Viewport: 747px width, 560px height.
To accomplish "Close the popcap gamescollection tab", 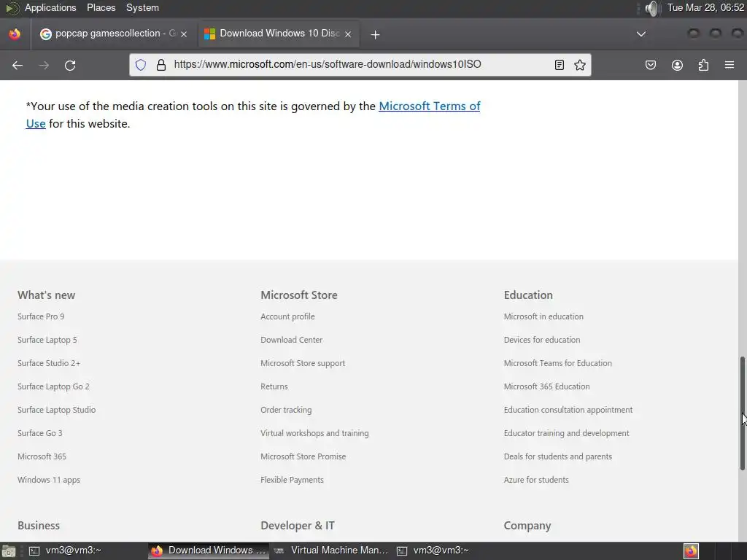I will [184, 34].
